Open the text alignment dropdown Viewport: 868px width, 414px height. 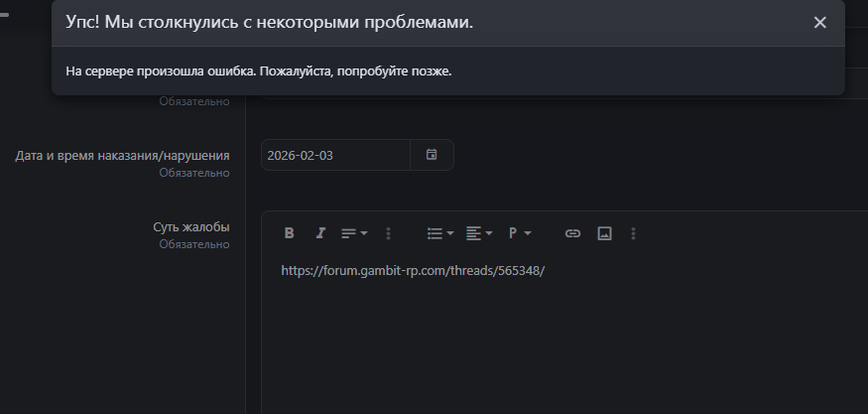[479, 233]
